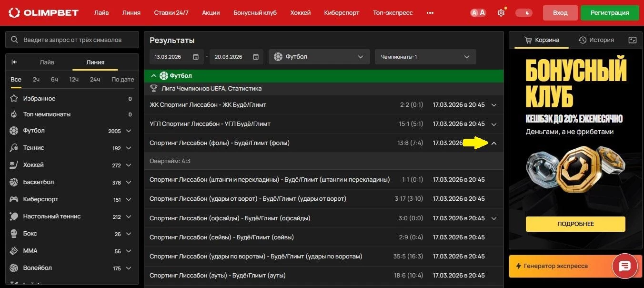The image size is (644, 288).
Task: Click the green Регистрация button
Action: click(610, 13)
